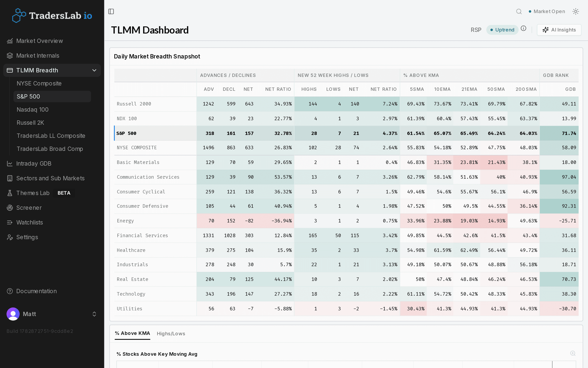Click Communication Services 97.04 GDB value

(569, 177)
